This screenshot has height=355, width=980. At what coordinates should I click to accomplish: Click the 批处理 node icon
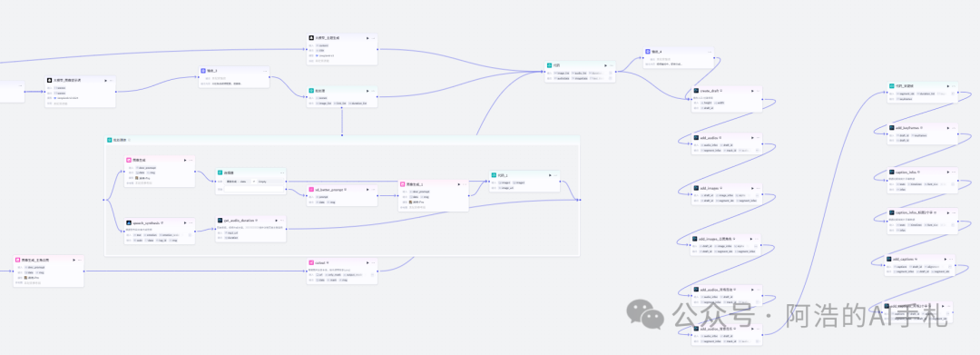pyautogui.click(x=311, y=91)
